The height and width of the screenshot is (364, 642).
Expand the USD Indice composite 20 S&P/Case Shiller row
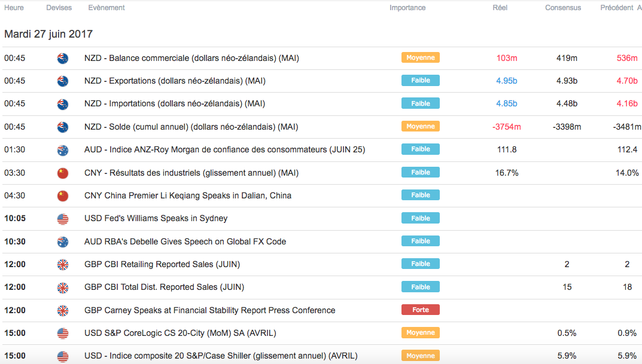tap(221, 356)
